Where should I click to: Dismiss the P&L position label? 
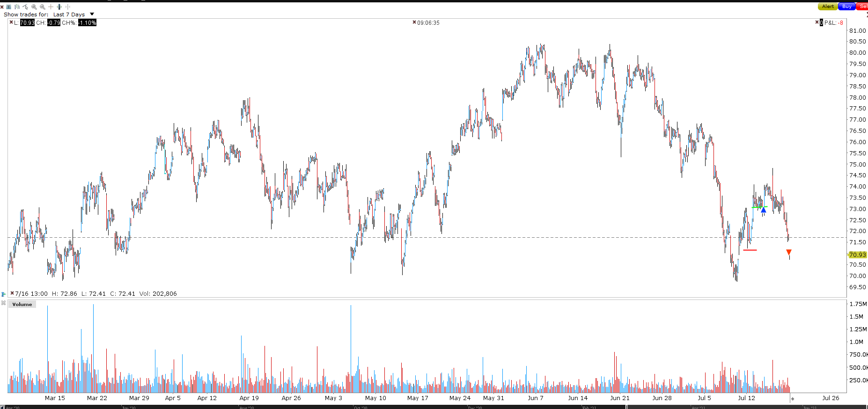[817, 22]
